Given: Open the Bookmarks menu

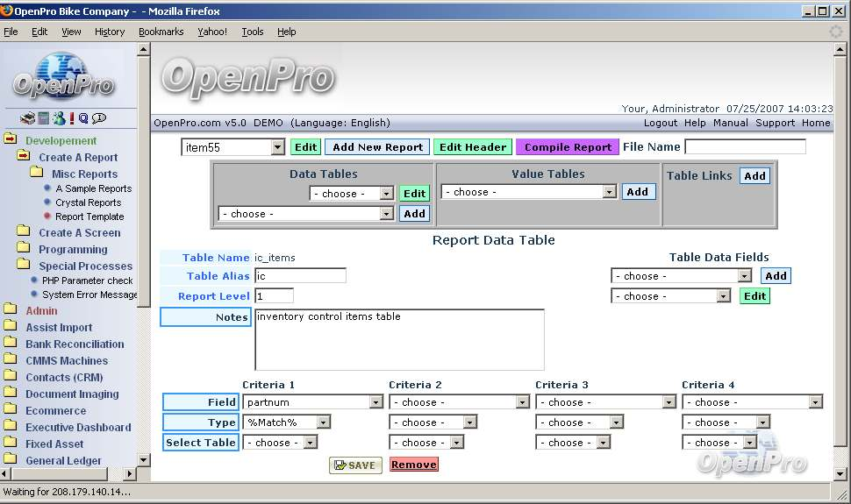Looking at the screenshot, I should [161, 32].
